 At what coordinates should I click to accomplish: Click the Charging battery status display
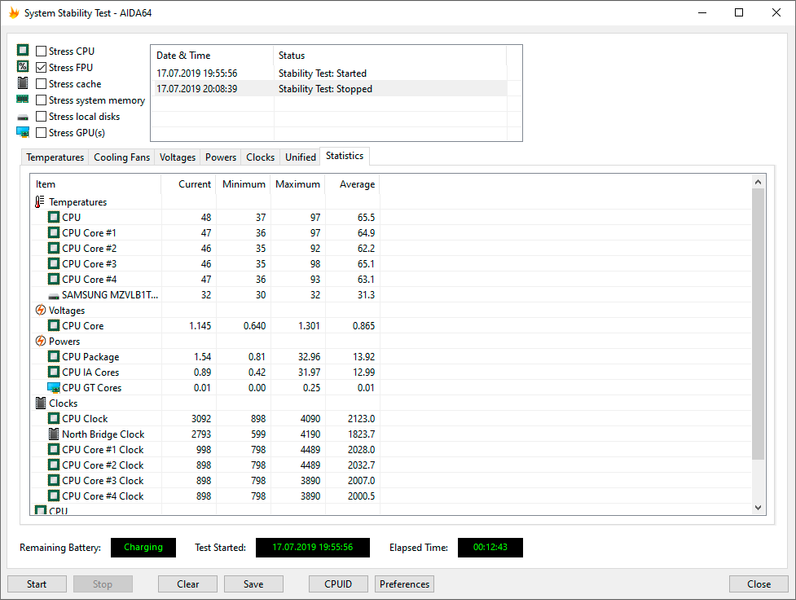tap(143, 547)
